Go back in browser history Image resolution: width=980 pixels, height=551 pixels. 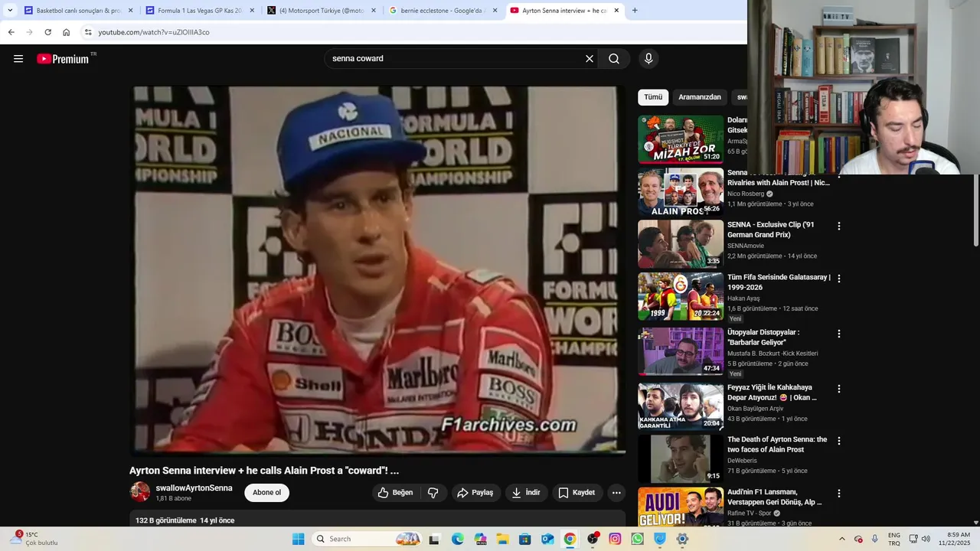11,32
